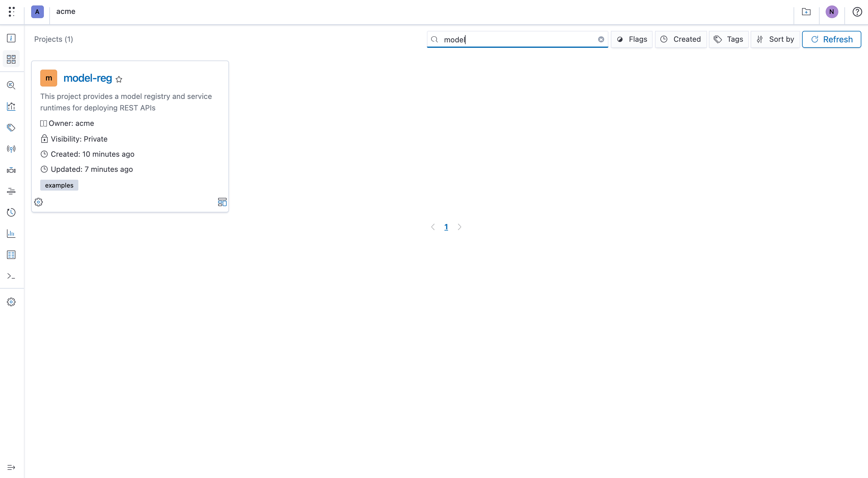Open the settings gear in sidebar
The width and height of the screenshot is (868, 478).
(11, 302)
